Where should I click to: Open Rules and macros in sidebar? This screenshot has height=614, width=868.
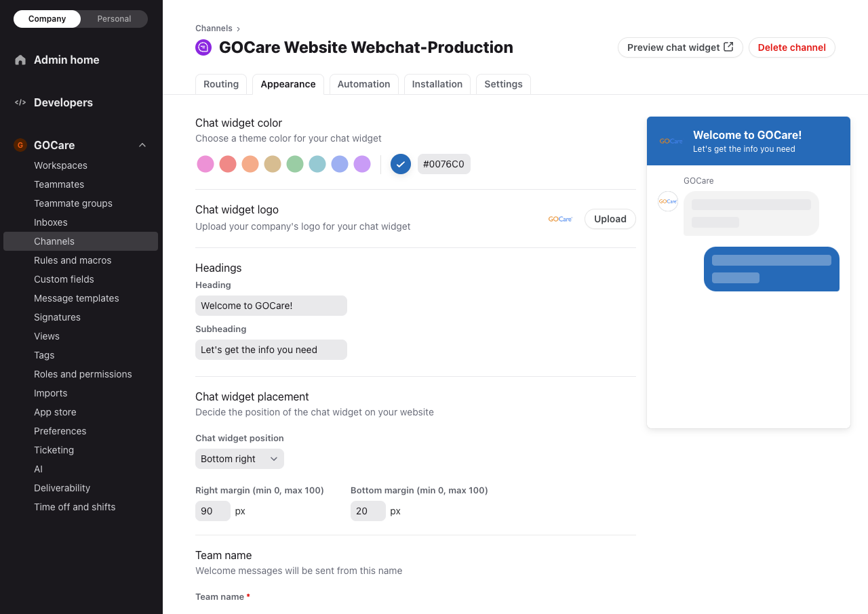point(81,260)
